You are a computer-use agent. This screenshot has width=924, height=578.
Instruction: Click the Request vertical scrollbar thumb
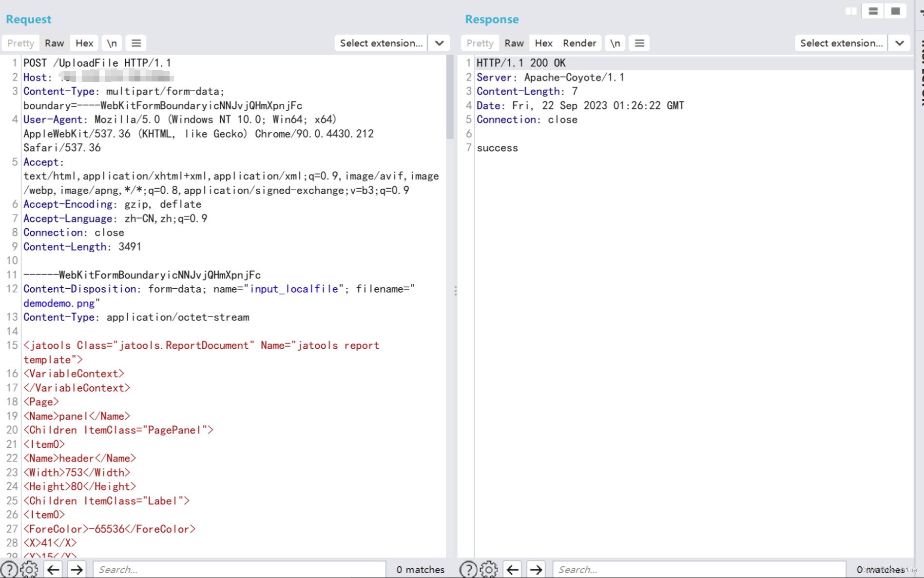point(449,97)
